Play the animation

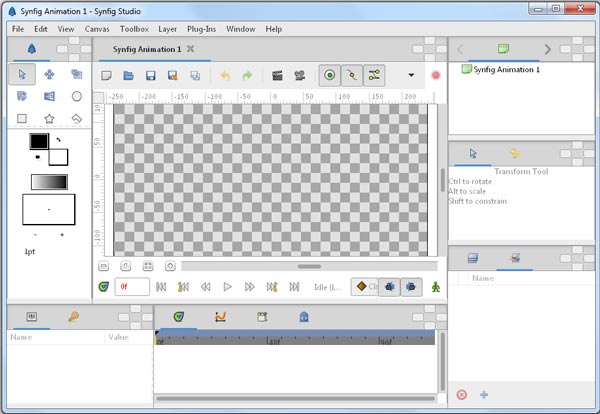227,287
